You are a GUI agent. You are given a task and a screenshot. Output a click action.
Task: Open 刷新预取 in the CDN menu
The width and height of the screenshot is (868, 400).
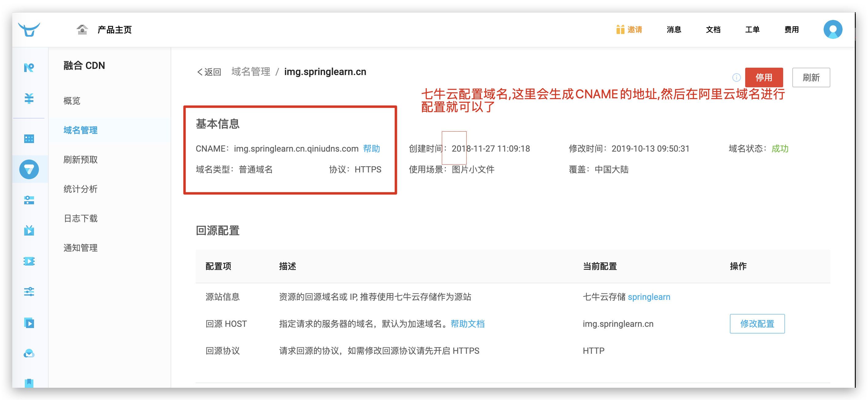coord(81,159)
